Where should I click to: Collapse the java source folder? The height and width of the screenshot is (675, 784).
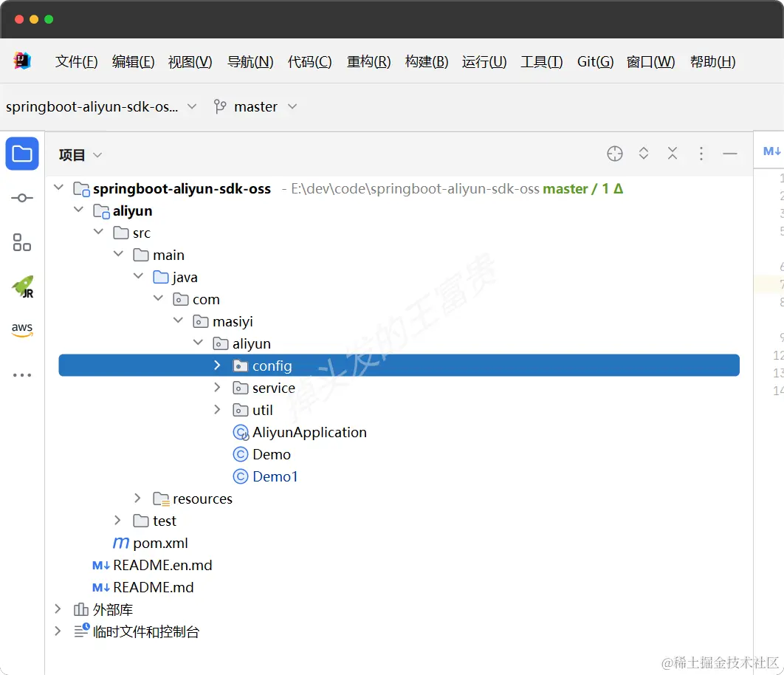pyautogui.click(x=139, y=276)
